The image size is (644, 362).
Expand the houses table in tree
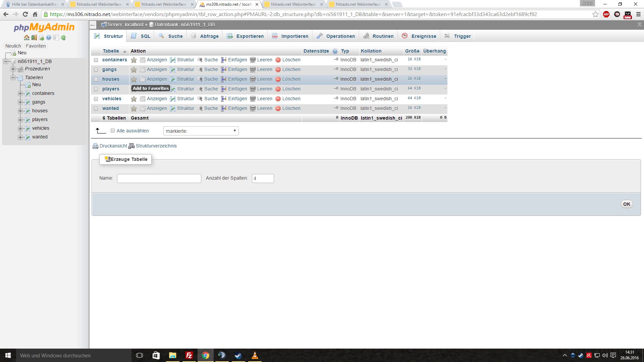pos(20,111)
